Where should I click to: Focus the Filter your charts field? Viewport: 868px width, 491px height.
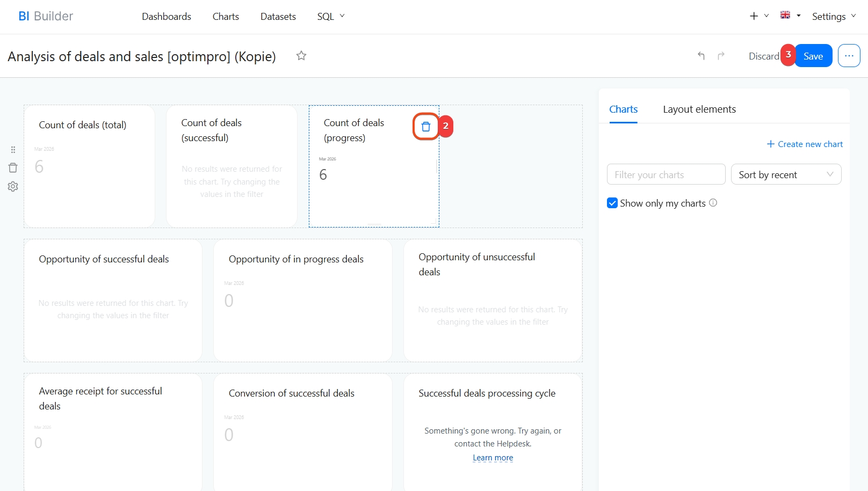pos(666,174)
